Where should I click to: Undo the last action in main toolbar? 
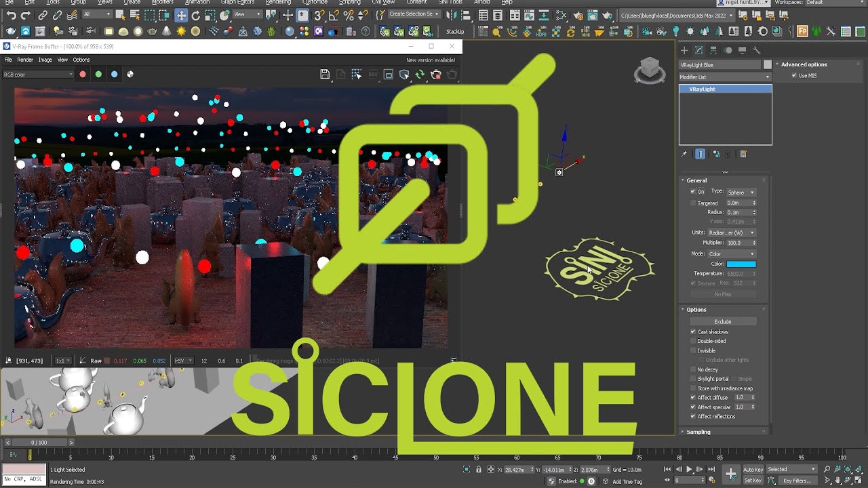11,16
